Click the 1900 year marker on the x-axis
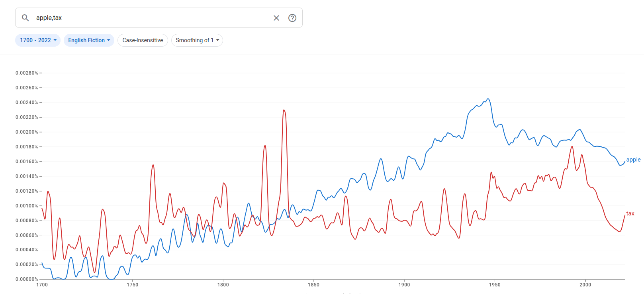The image size is (644, 294). (404, 284)
